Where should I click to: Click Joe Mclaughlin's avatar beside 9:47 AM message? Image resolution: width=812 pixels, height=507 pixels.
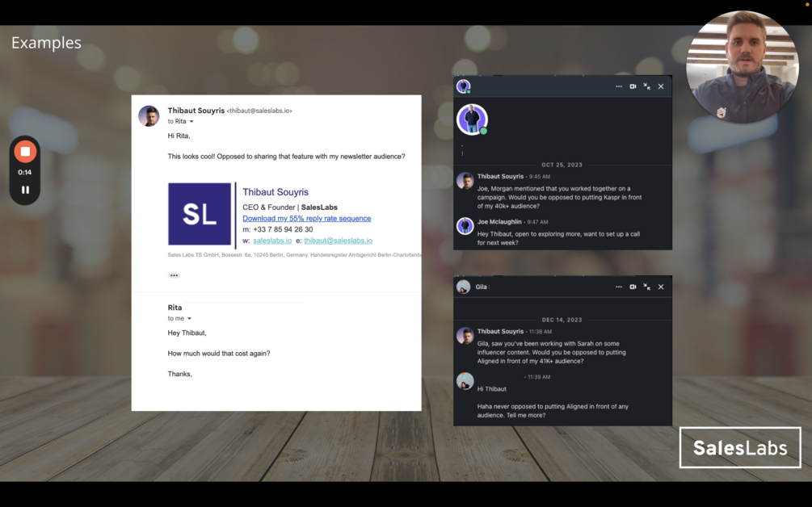pyautogui.click(x=465, y=226)
